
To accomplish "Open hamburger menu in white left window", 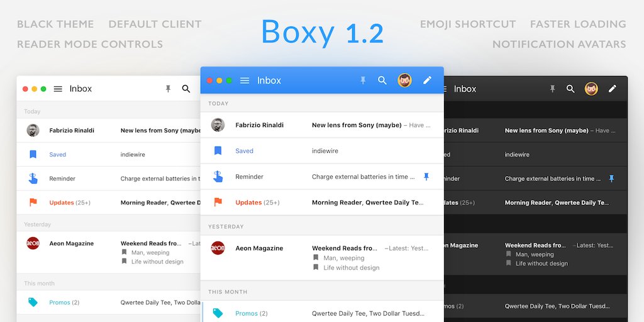I will 58,89.
